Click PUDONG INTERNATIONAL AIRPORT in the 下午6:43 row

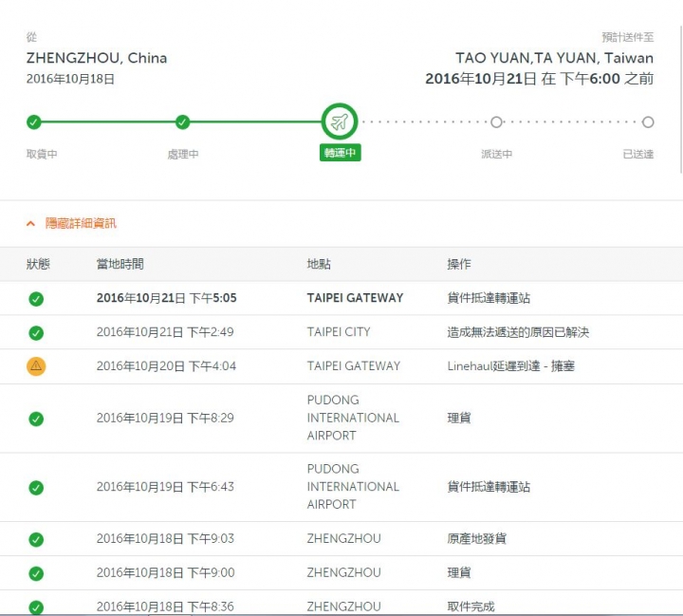click(x=353, y=487)
